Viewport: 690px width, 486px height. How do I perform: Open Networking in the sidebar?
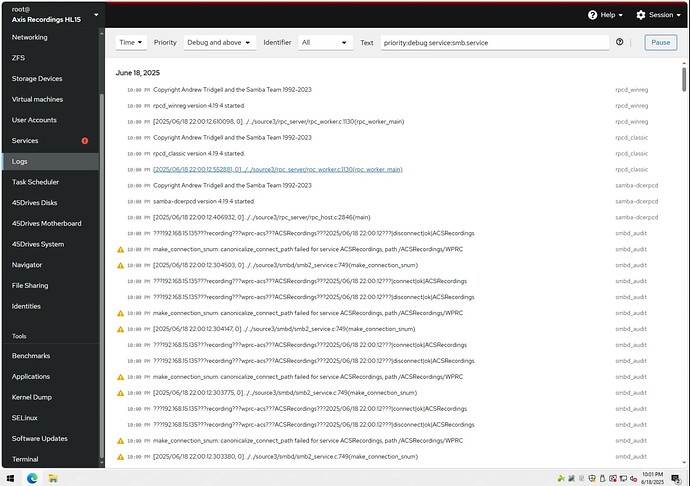click(50, 37)
